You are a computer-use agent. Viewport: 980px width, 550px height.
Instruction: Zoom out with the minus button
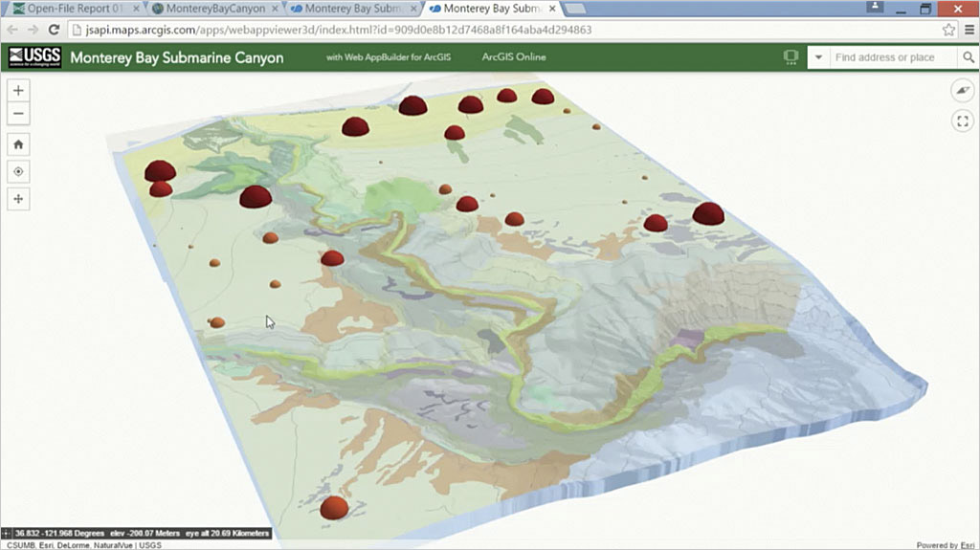[x=18, y=114]
